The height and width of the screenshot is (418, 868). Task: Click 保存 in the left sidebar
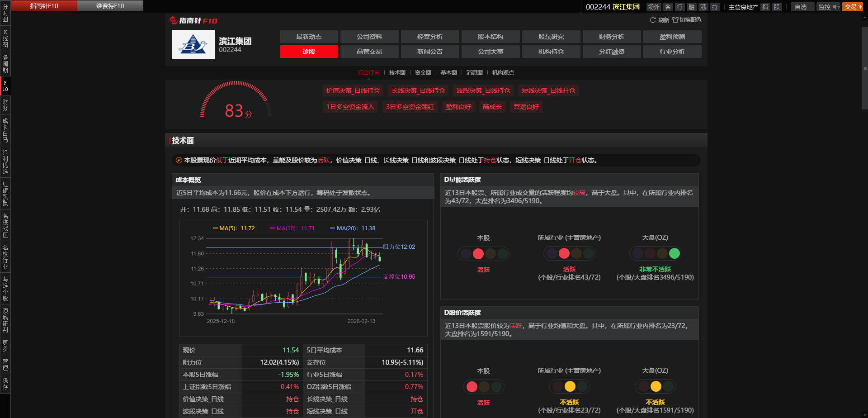[5, 384]
